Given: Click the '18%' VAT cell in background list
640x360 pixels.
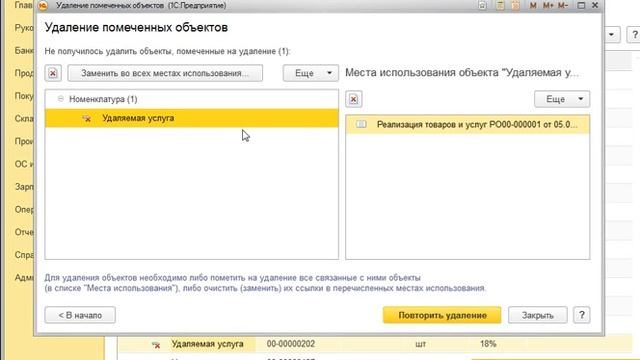Looking at the screenshot, I should pos(488,344).
